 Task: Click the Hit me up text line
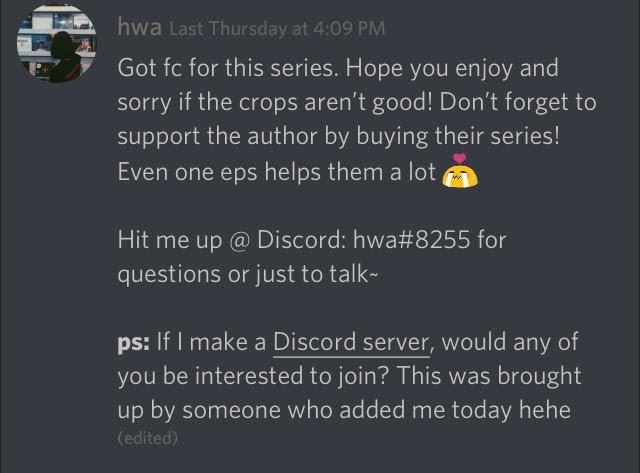(x=312, y=240)
